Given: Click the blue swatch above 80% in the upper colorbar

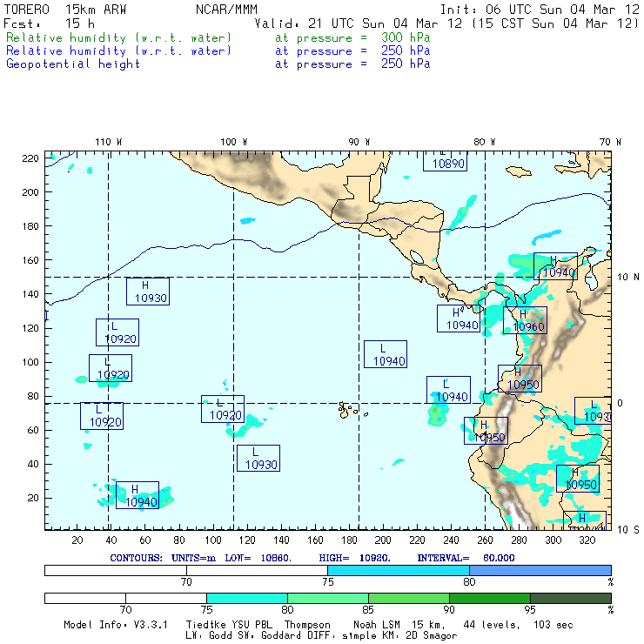Looking at the screenshot, I should pyautogui.click(x=540, y=570).
